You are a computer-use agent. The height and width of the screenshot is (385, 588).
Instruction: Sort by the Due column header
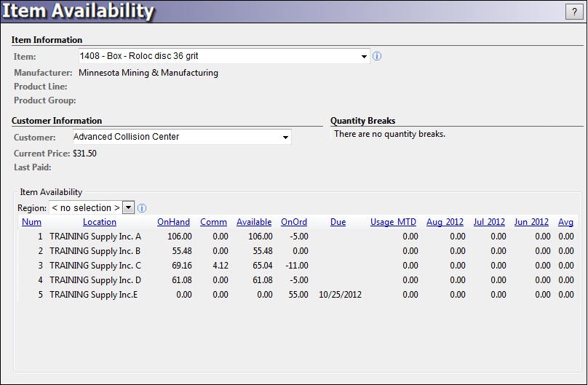[338, 222]
